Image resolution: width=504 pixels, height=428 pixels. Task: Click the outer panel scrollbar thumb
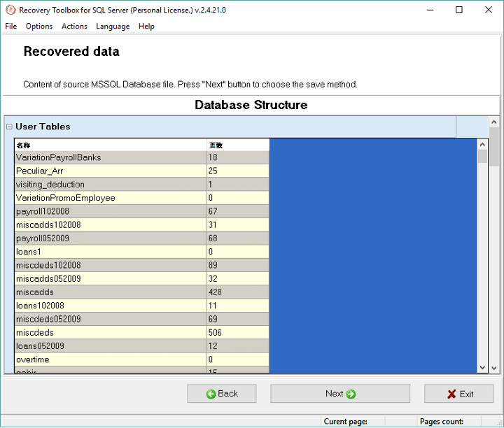click(494, 147)
